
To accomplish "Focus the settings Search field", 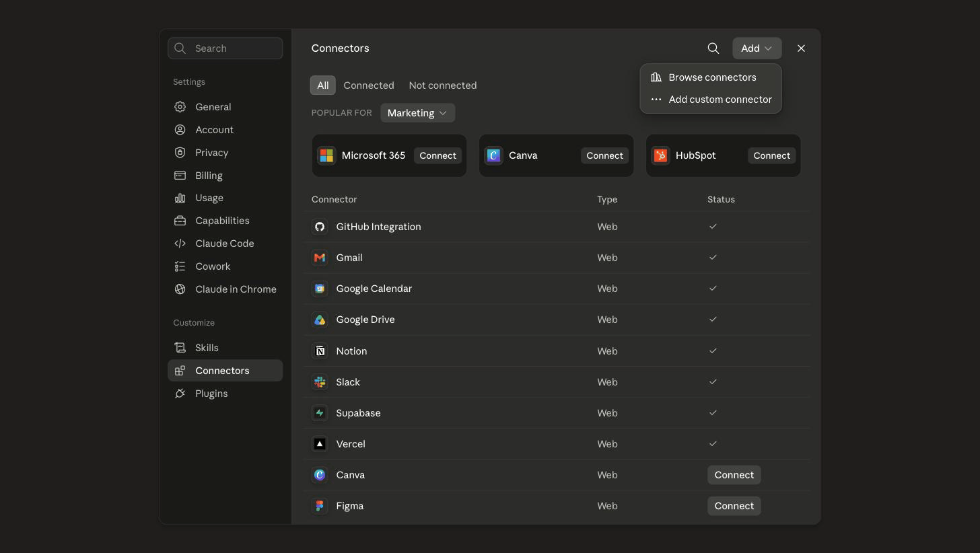I will pos(225,48).
